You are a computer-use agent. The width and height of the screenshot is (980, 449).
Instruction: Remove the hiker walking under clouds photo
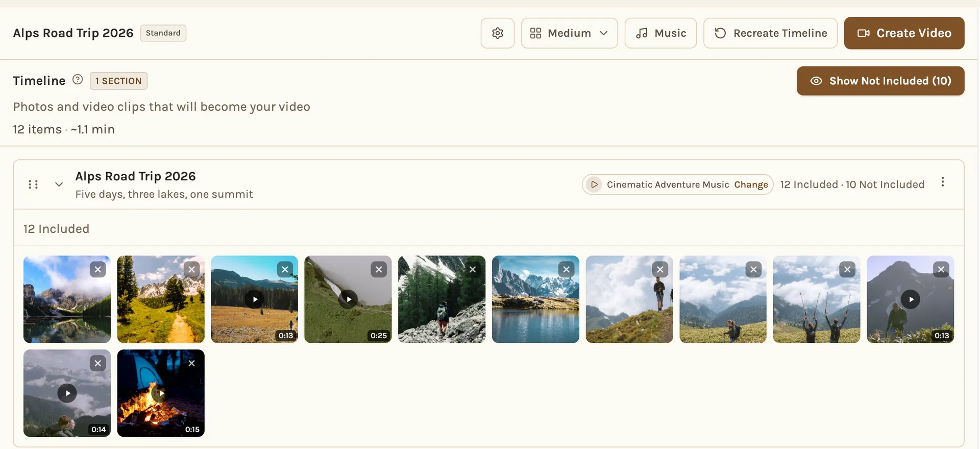(x=754, y=269)
